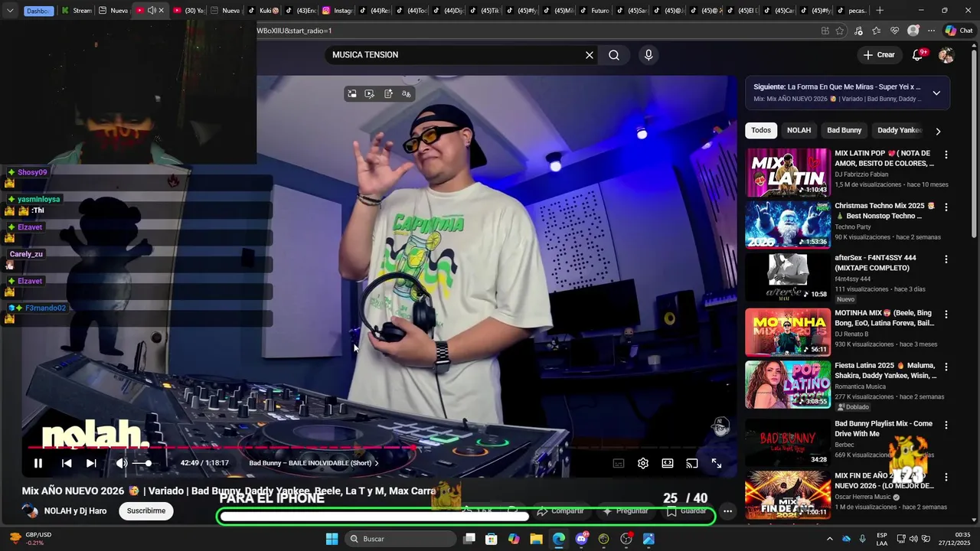Open the Windows Start menu

pos(332,539)
